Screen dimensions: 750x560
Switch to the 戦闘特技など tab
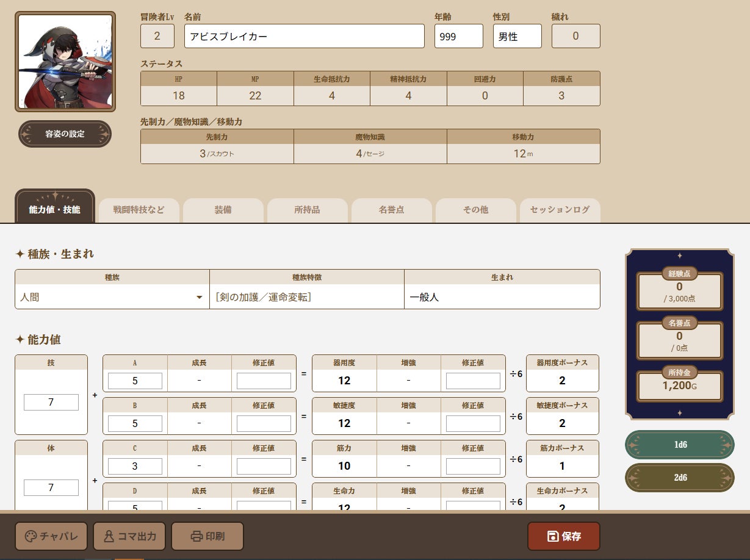[139, 210]
